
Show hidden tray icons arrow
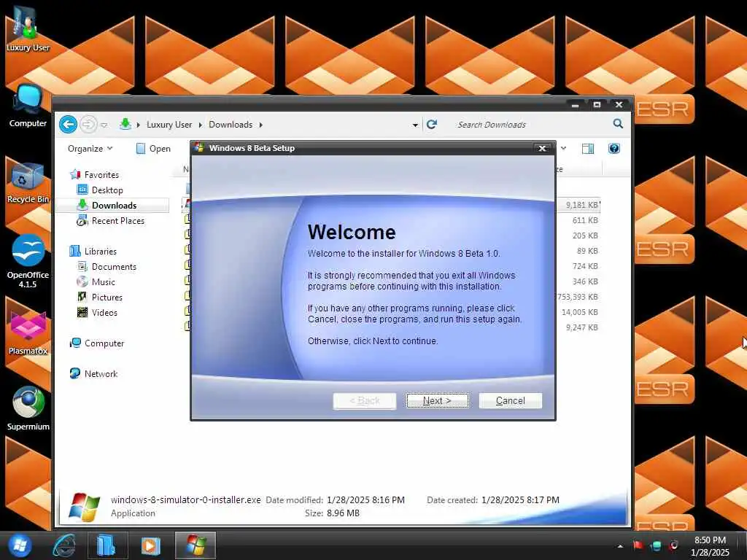(620, 546)
